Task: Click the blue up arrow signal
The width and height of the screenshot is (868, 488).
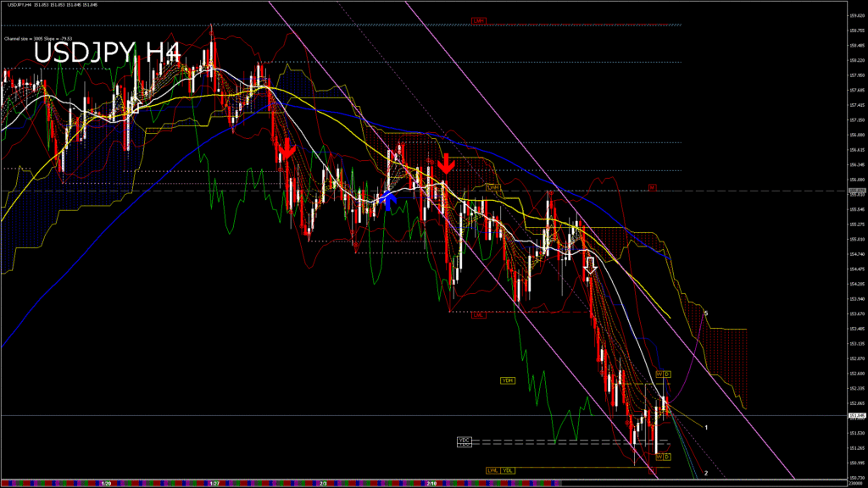Action: [387, 198]
